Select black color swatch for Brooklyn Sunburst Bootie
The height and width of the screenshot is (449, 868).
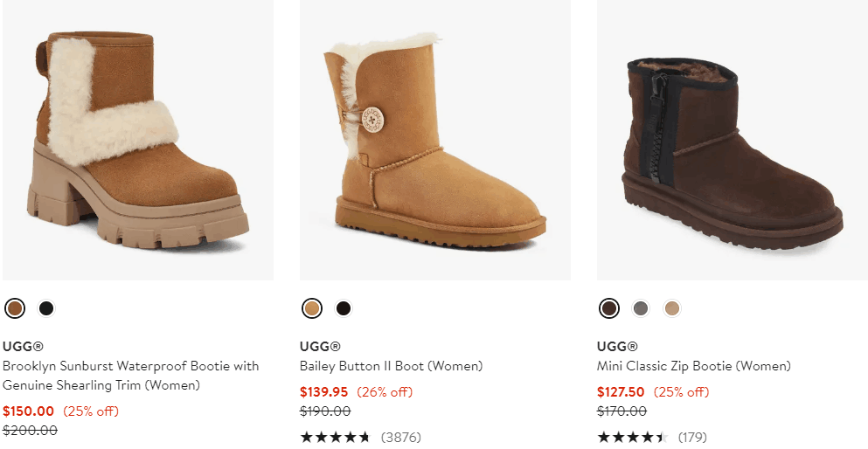(46, 308)
